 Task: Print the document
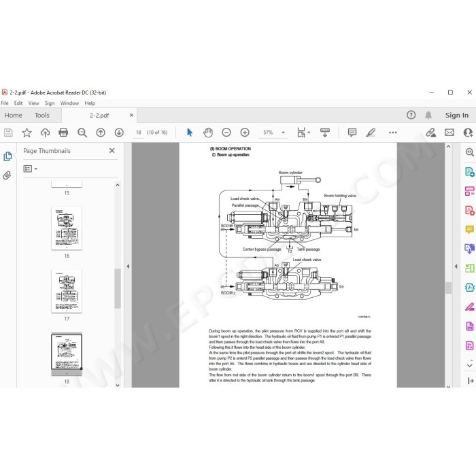(63, 133)
